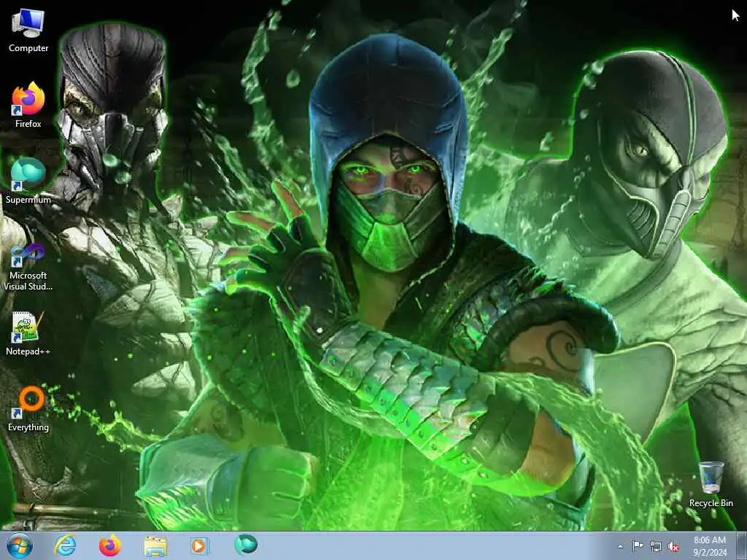Select the Computer desktop icon
The height and width of the screenshot is (560, 747).
tap(28, 30)
